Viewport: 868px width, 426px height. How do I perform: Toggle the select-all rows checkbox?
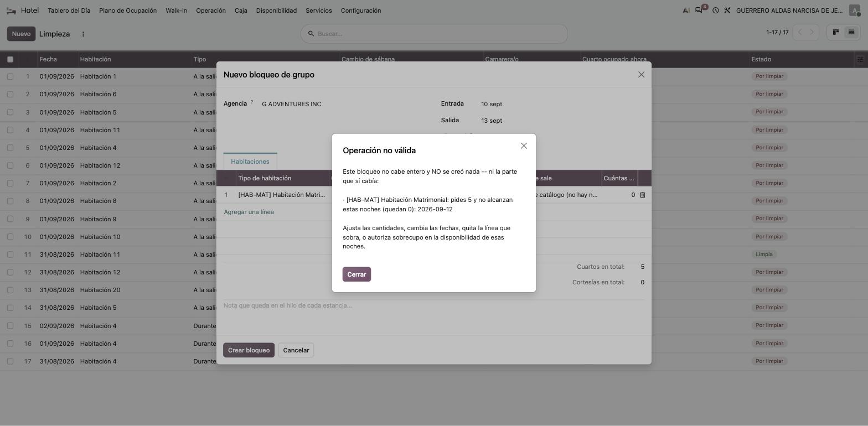tap(10, 59)
